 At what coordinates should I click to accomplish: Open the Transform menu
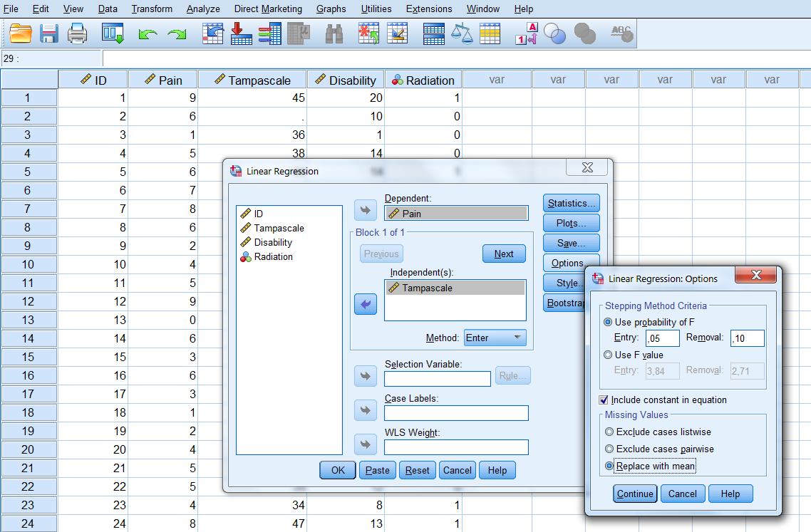(x=152, y=9)
